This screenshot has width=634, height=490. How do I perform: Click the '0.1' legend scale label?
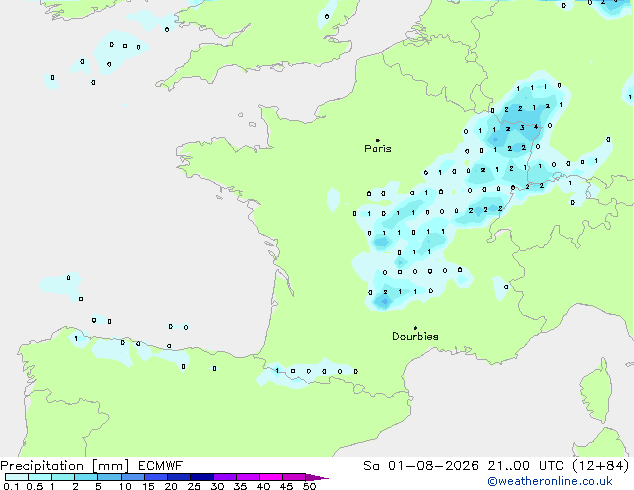pyautogui.click(x=9, y=486)
